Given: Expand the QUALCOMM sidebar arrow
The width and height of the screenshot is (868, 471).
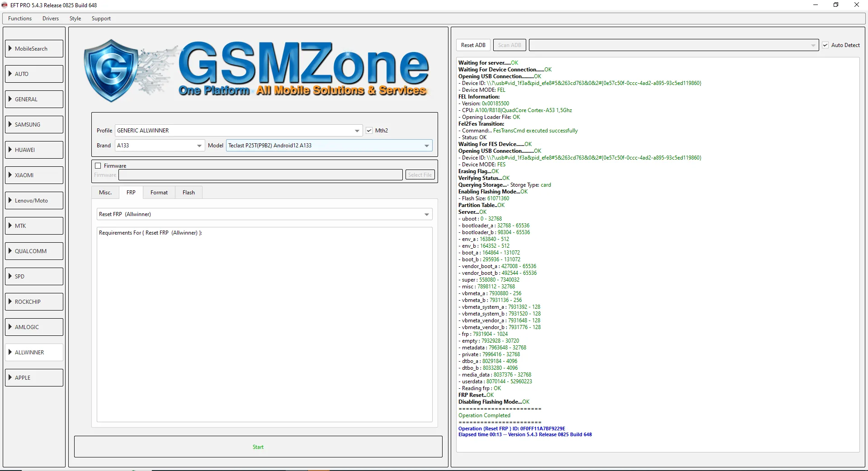Looking at the screenshot, I should [x=10, y=251].
